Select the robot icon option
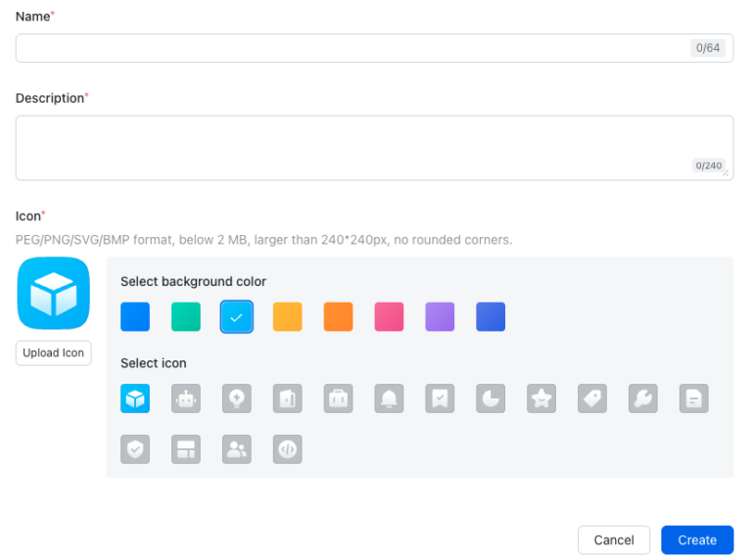Viewport: 752px width, 560px height. 186,398
